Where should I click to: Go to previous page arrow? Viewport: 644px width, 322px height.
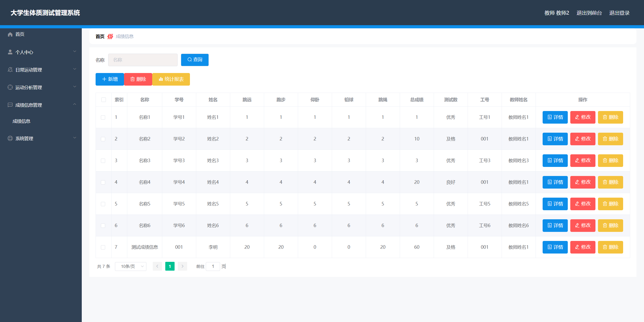157,266
